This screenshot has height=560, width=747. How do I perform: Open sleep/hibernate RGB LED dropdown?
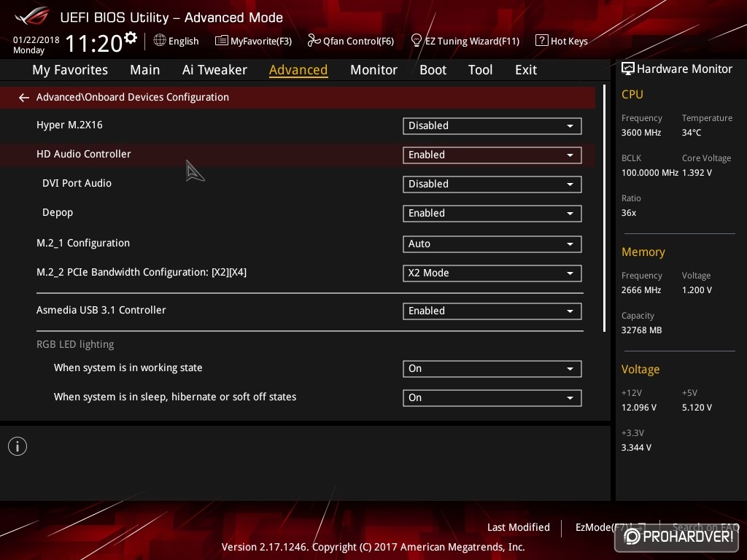pyautogui.click(x=492, y=397)
